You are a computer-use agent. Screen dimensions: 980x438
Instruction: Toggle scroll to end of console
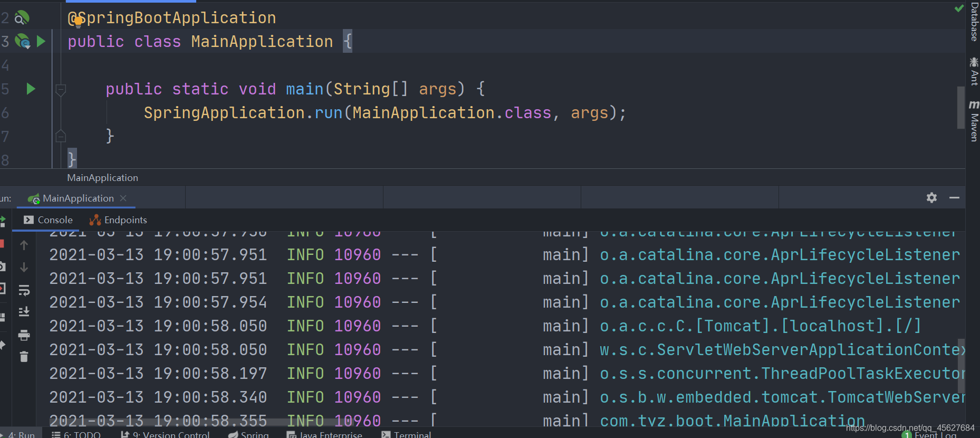click(24, 312)
